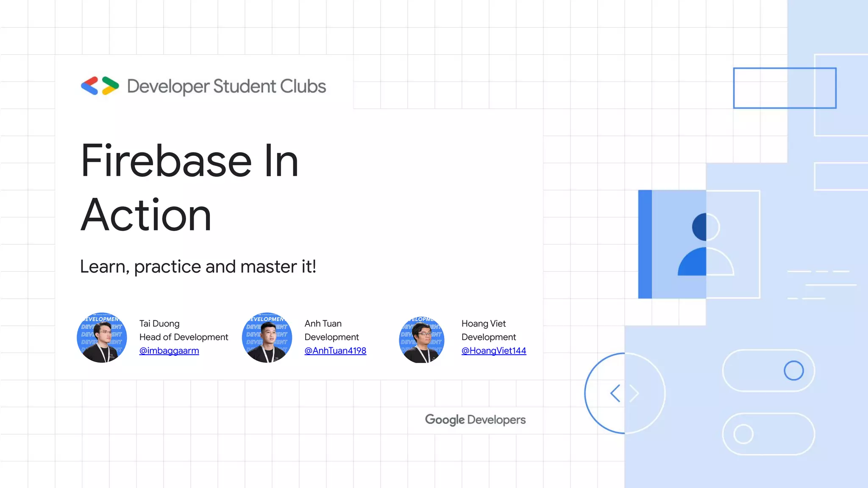
Task: Toggle the upper switch illustration
Action: 768,371
